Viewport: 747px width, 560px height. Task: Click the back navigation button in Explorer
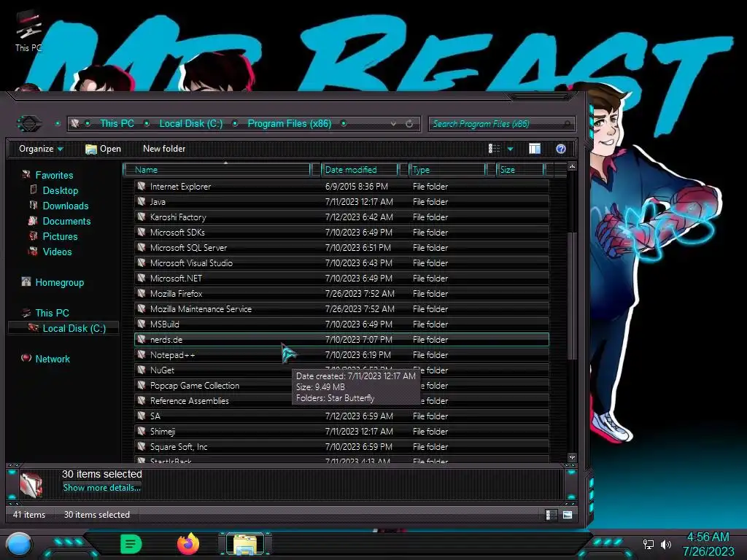[x=29, y=124]
